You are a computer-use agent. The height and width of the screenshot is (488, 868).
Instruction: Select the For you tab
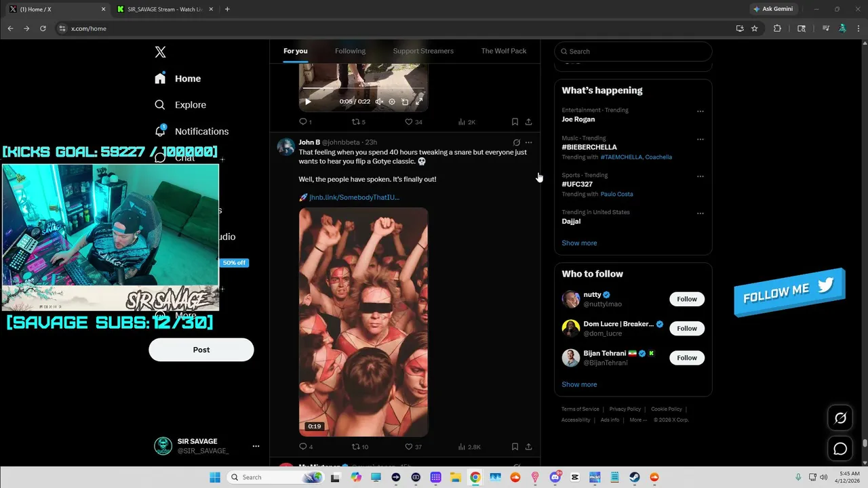(295, 51)
